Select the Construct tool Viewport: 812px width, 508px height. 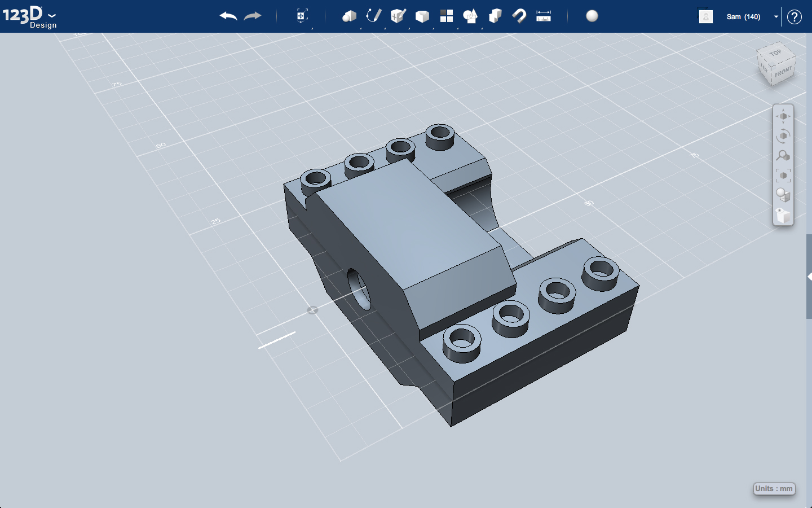(x=398, y=16)
